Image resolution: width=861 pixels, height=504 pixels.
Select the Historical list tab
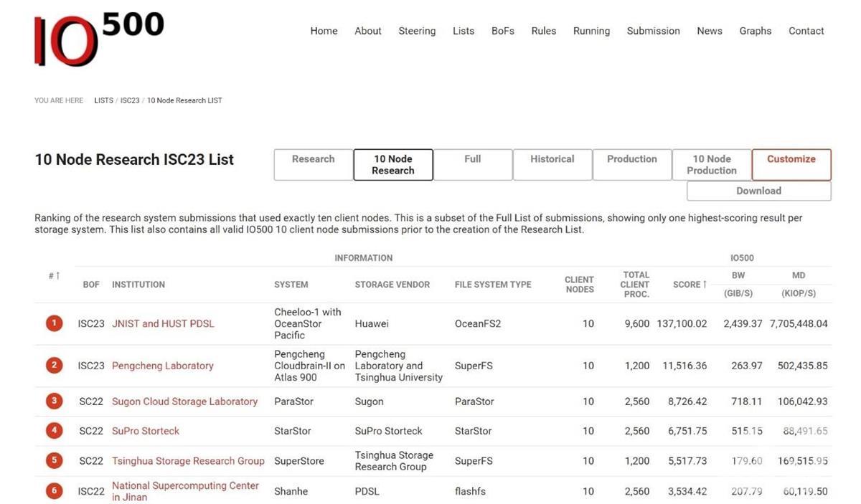pyautogui.click(x=552, y=164)
